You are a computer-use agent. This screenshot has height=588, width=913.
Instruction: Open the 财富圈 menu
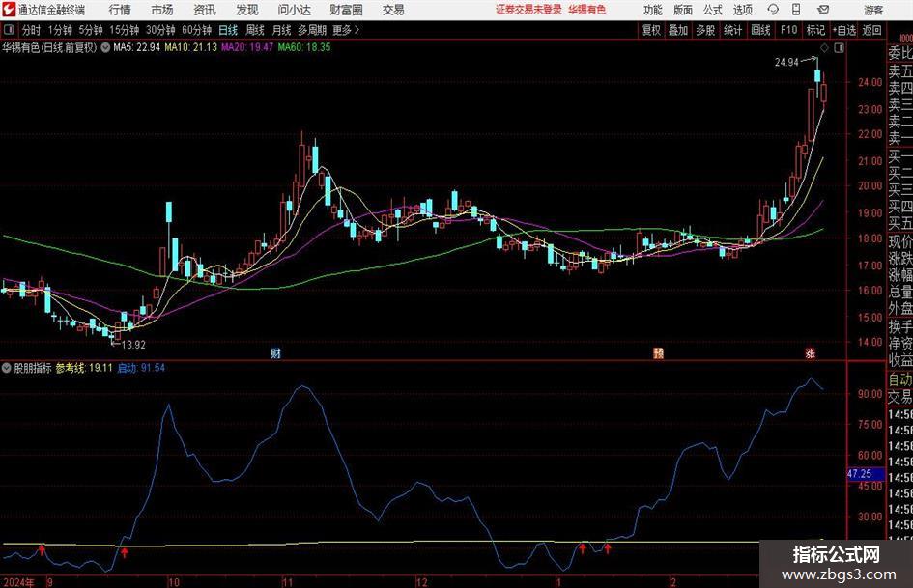346,10
